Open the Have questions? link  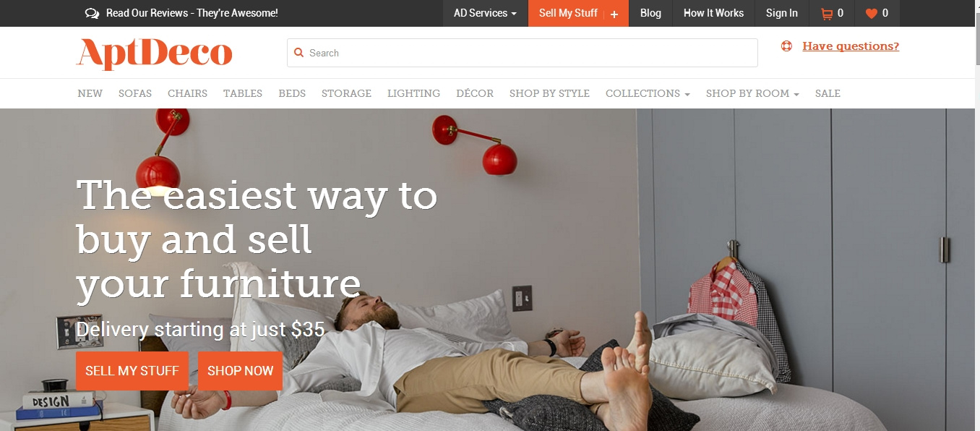point(851,46)
